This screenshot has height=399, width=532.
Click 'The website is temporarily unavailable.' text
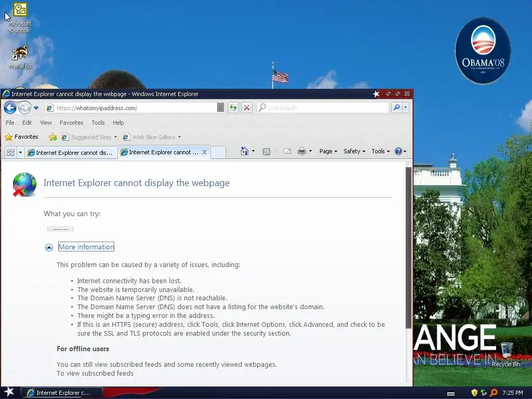(136, 290)
